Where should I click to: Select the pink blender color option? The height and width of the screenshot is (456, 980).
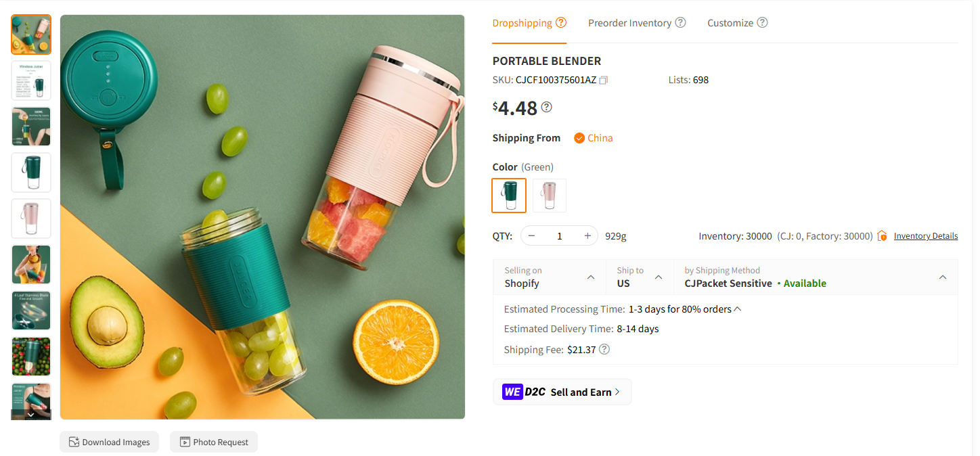(x=549, y=195)
